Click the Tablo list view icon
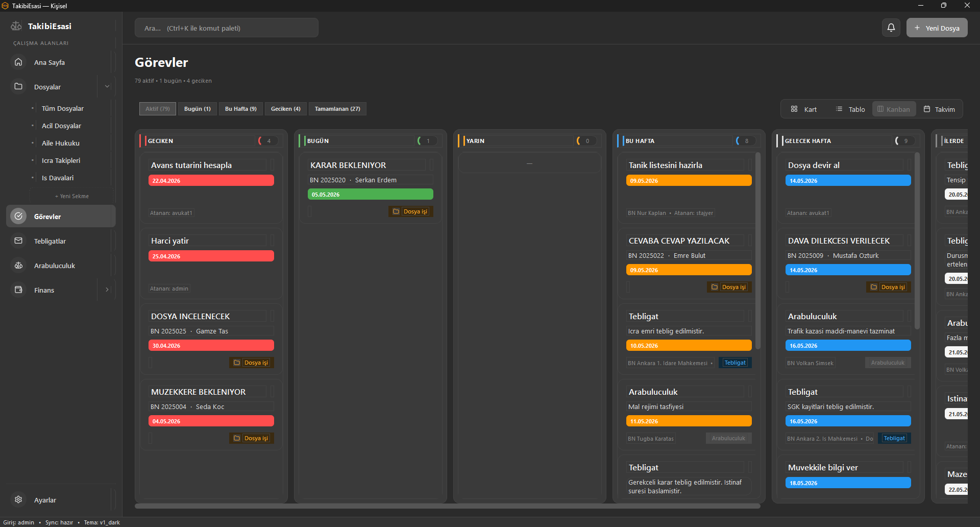 839,109
